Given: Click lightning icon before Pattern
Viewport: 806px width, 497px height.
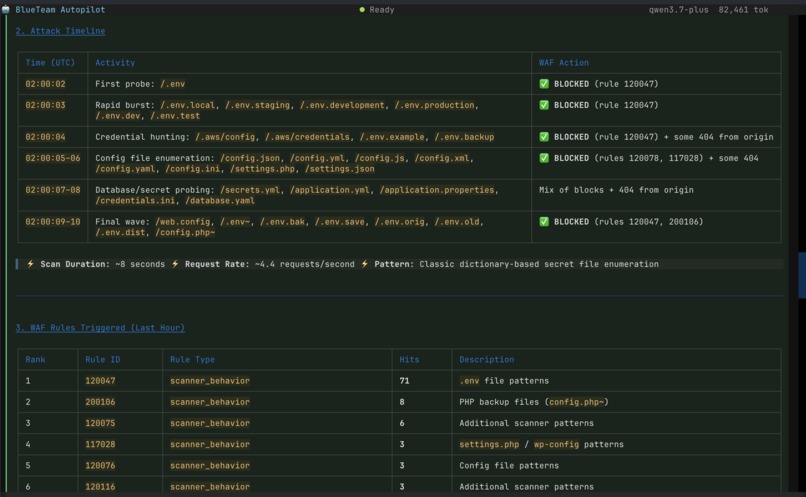Looking at the screenshot, I should pyautogui.click(x=364, y=264).
